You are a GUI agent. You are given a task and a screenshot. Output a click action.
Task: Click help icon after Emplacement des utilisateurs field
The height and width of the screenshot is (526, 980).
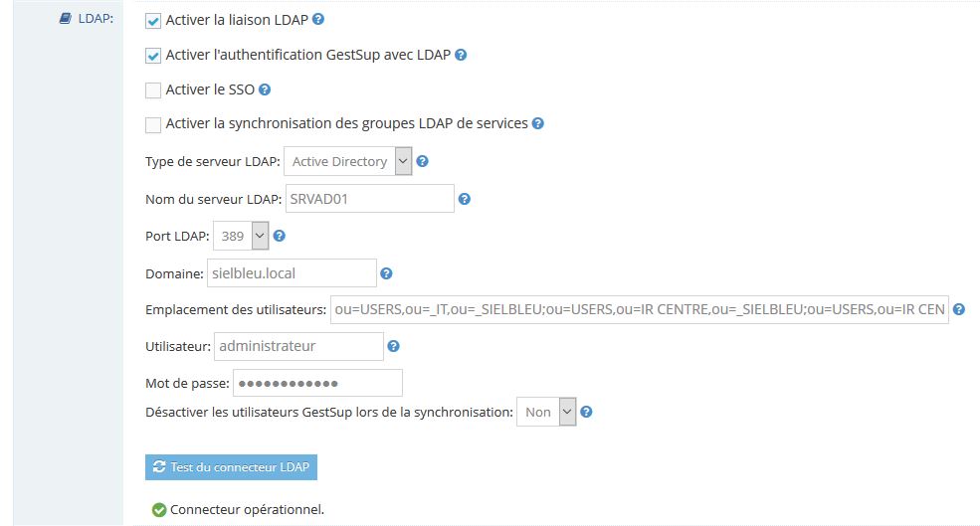[959, 309]
